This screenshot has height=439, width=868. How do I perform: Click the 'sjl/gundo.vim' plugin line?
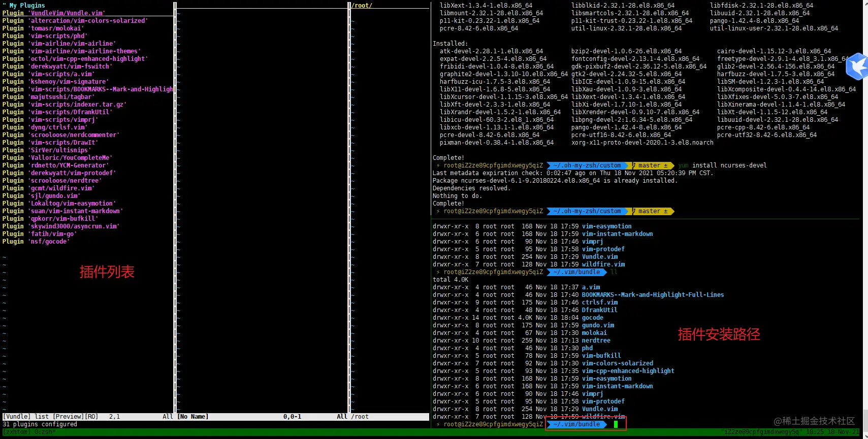[41, 196]
